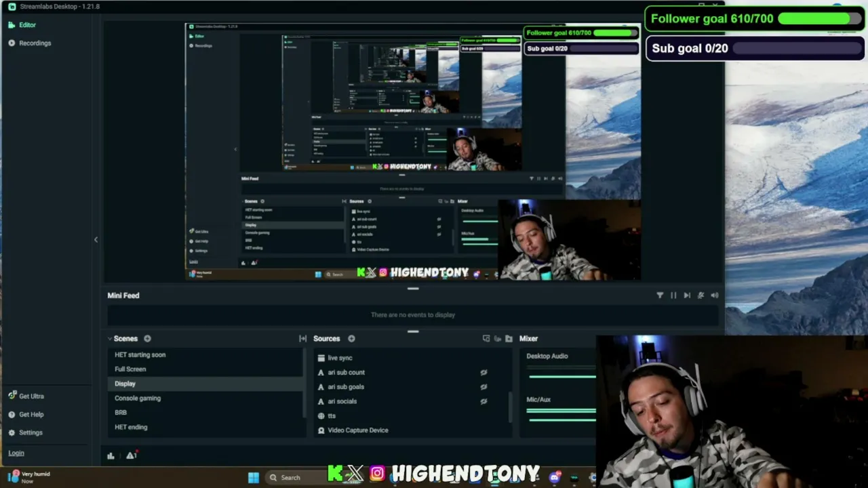Select the BRB scene
The height and width of the screenshot is (488, 868).
click(x=205, y=412)
